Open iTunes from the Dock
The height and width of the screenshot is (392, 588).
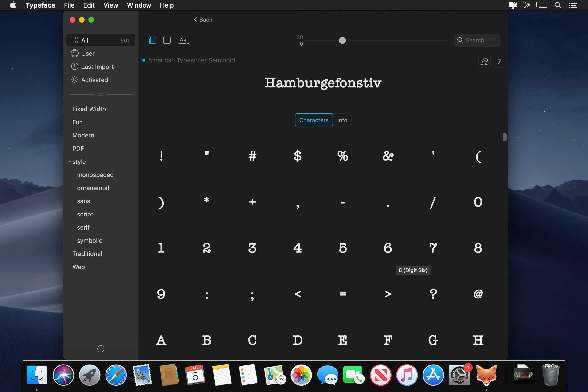pyautogui.click(x=407, y=375)
